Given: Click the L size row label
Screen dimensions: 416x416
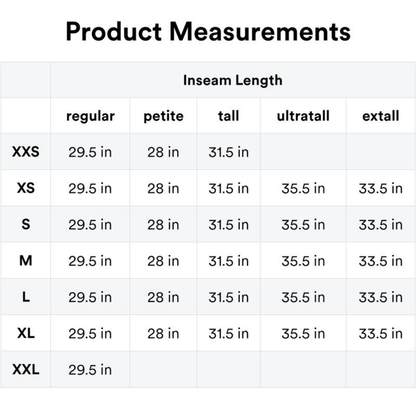Looking at the screenshot, I should [x=26, y=297].
